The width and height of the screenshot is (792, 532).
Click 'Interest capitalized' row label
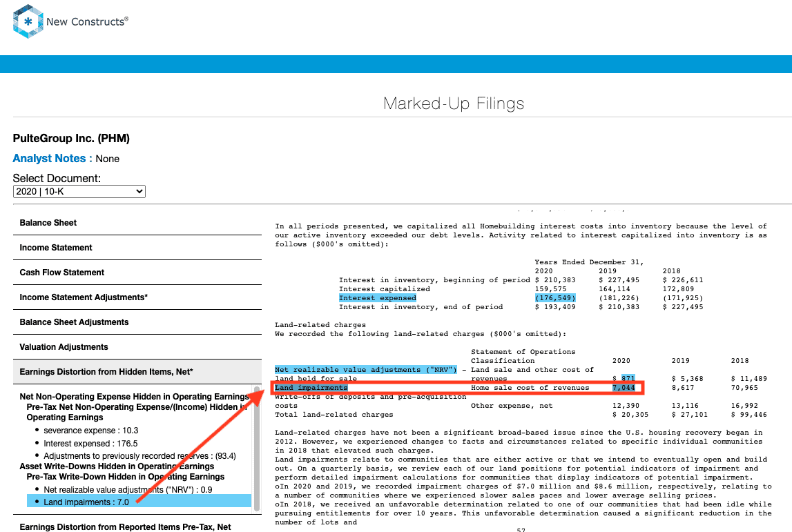(385, 289)
